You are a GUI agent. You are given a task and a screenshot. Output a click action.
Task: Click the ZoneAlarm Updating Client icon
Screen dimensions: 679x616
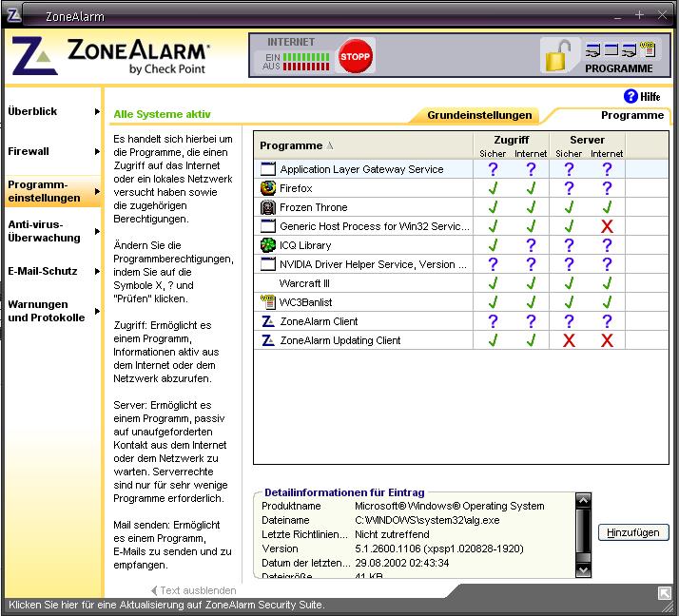point(268,340)
